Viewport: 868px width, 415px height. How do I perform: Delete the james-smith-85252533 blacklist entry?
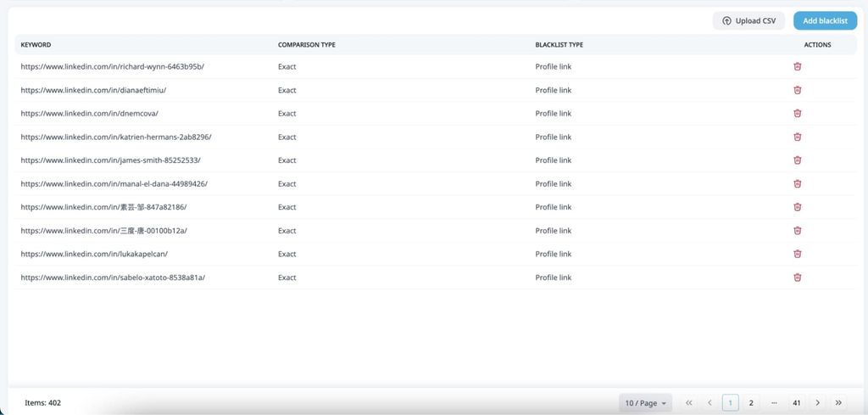(797, 160)
